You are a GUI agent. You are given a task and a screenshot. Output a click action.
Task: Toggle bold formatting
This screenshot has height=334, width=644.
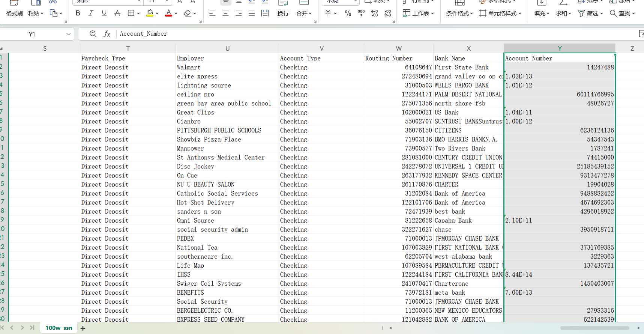tap(78, 13)
